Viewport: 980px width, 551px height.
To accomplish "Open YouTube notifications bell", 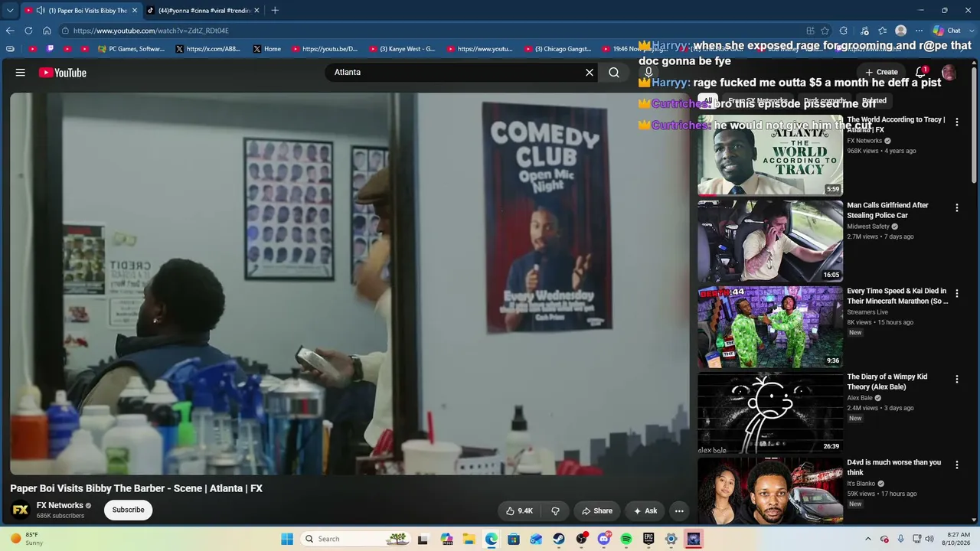I will click(x=922, y=72).
